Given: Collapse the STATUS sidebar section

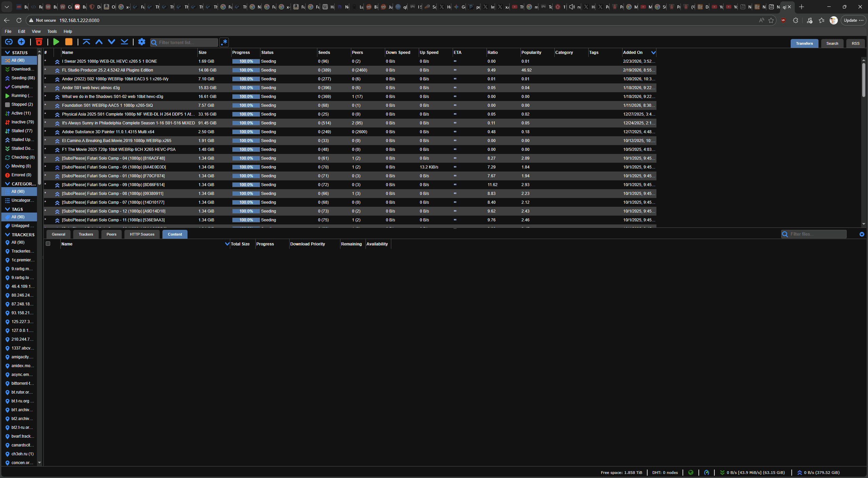Looking at the screenshot, I should point(7,53).
